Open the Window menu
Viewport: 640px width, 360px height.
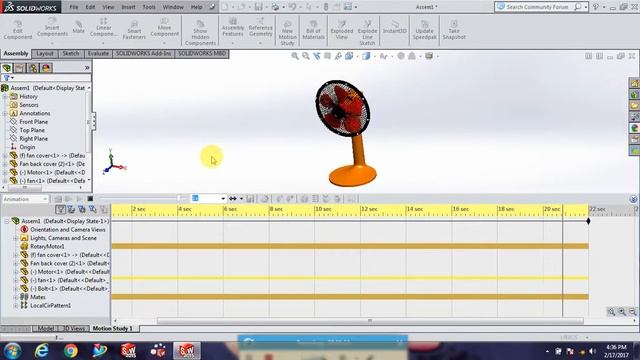(173, 7)
